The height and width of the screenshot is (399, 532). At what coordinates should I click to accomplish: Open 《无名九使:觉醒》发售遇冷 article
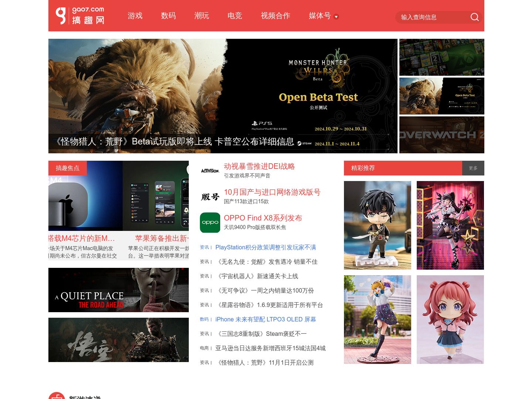(x=266, y=262)
